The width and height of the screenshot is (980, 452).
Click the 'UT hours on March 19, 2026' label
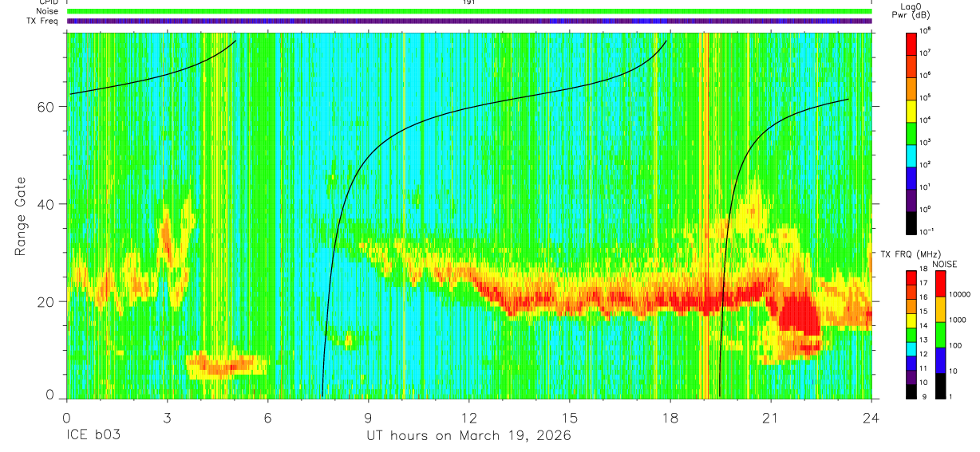468,436
